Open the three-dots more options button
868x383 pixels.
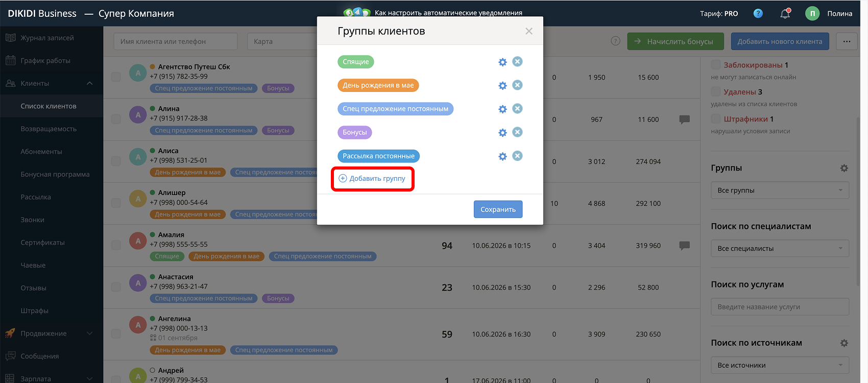847,41
